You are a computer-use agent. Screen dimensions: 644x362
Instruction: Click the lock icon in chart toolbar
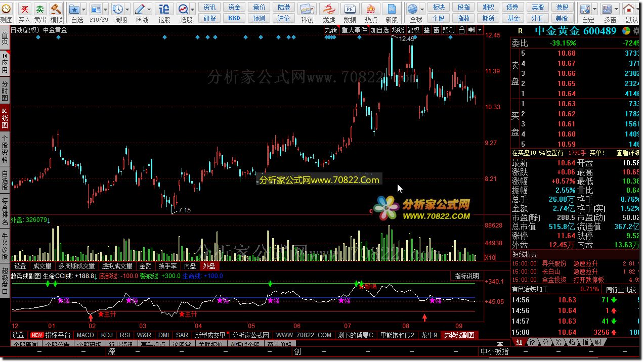pyautogui.click(x=461, y=30)
